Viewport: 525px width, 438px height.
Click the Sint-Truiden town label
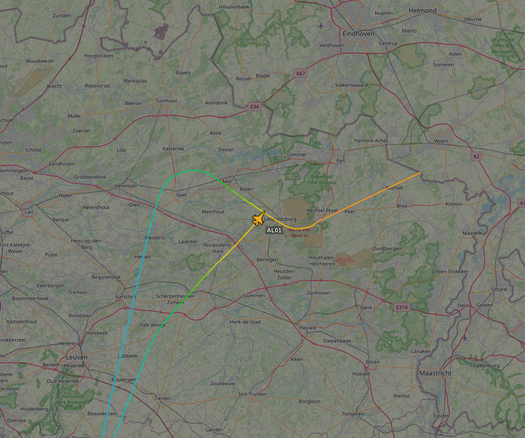[252, 394]
